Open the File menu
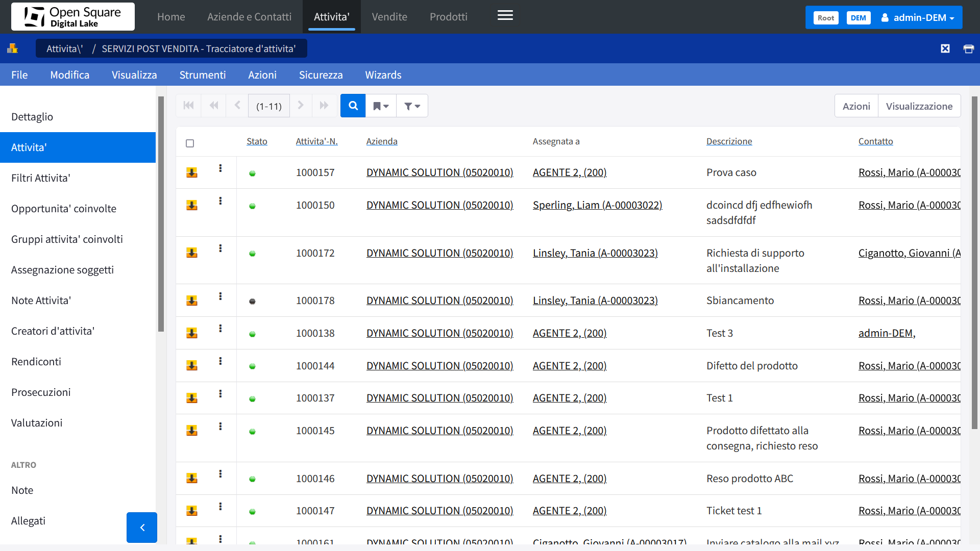980x551 pixels. coord(19,74)
